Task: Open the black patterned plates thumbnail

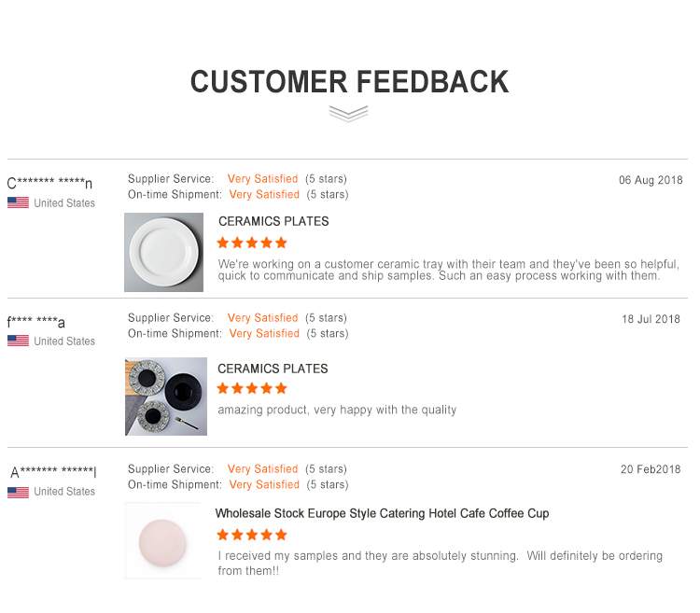Action: 166,397
